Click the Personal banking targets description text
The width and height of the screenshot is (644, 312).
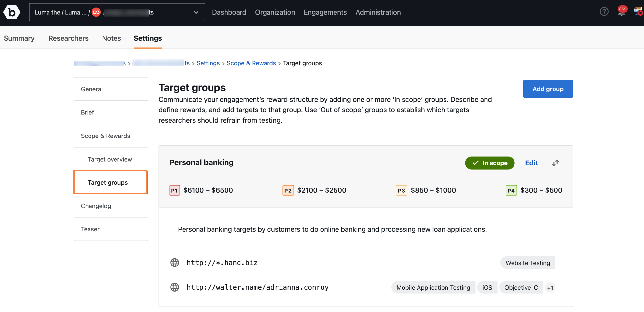[x=332, y=229]
